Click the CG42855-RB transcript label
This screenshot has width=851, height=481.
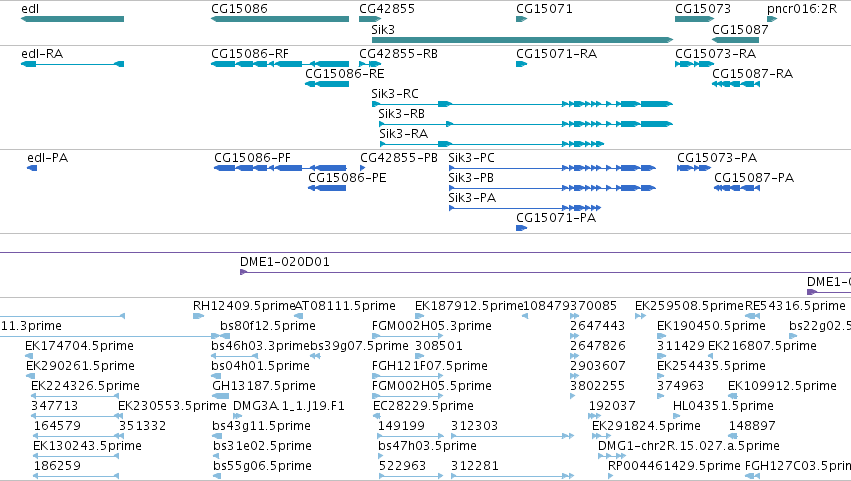[398, 54]
